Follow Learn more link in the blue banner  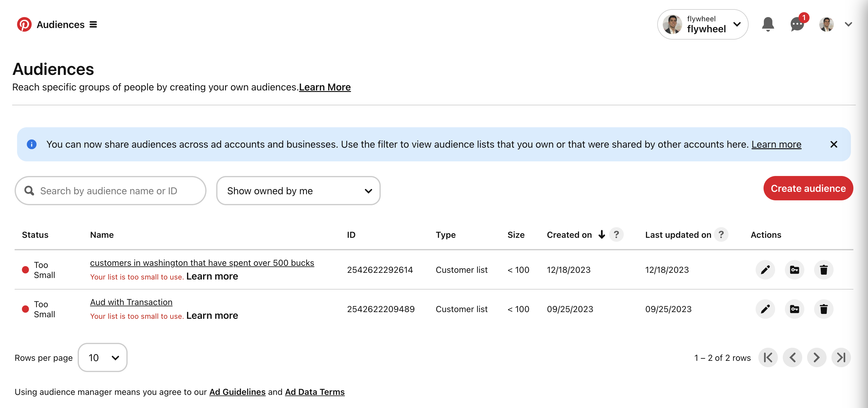click(x=776, y=144)
